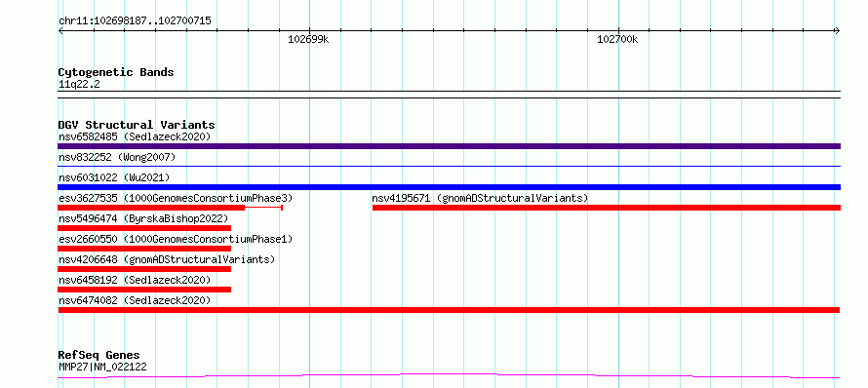
Task: Click the chr11:102698187..102700715 region label
Action: 135,21
